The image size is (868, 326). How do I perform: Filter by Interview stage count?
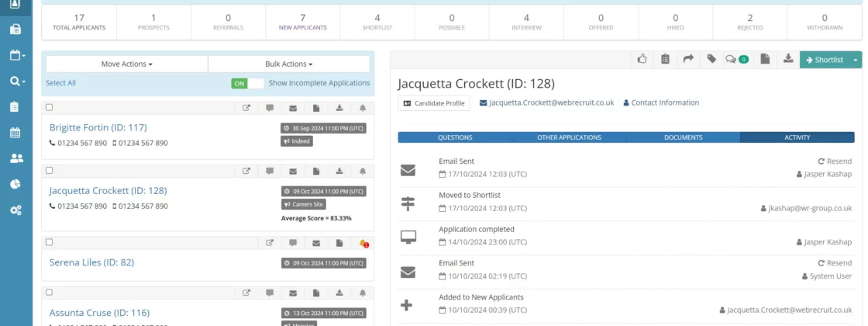pos(526,22)
